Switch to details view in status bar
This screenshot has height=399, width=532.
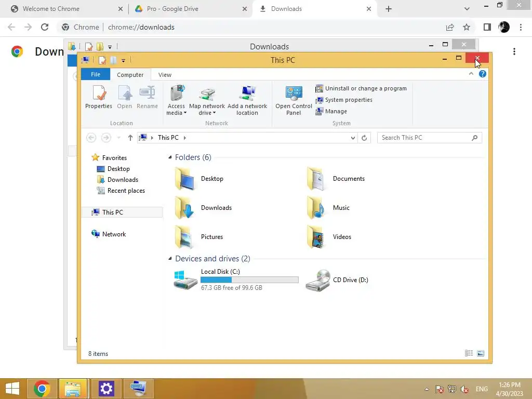(469, 353)
